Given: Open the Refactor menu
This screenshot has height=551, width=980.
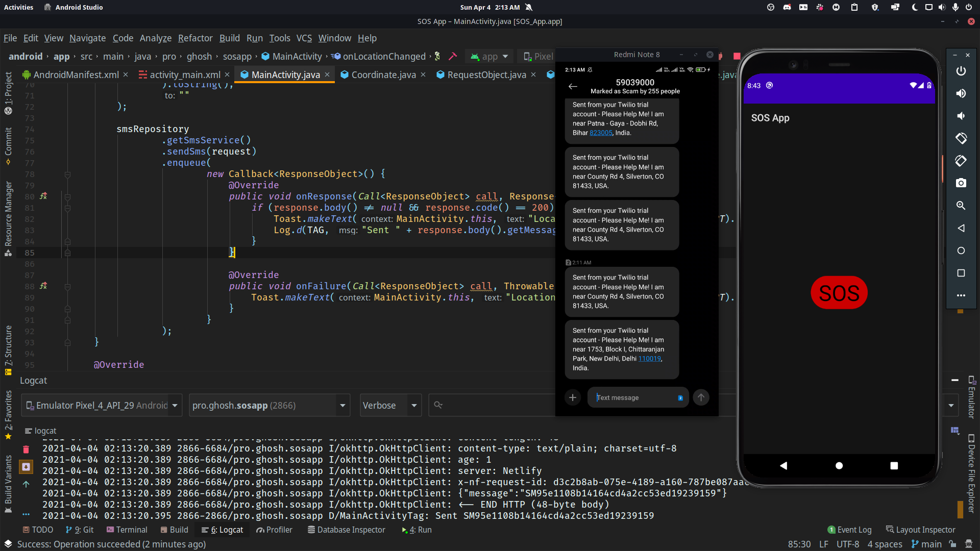Looking at the screenshot, I should point(195,38).
